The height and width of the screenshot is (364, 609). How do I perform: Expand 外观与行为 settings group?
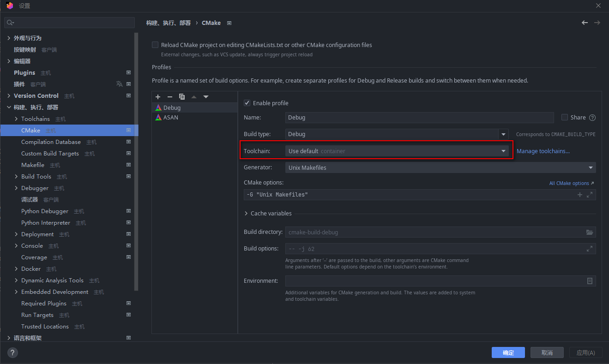tap(9, 38)
